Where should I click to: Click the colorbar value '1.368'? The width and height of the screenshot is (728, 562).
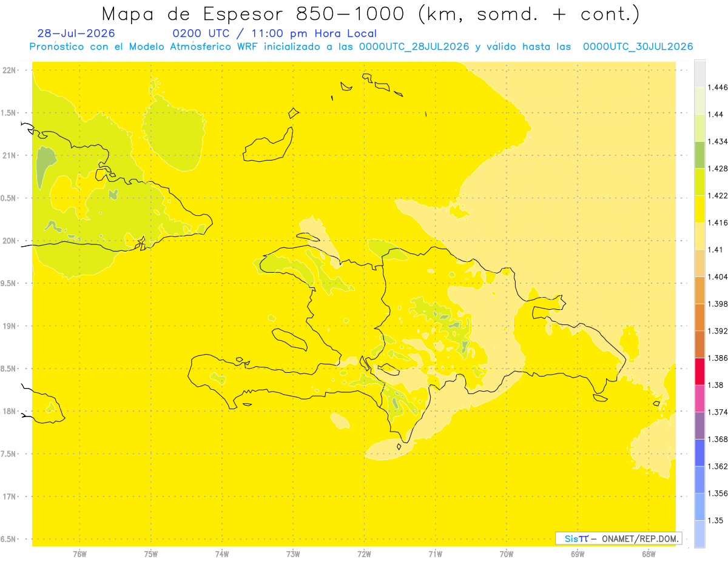719,439
